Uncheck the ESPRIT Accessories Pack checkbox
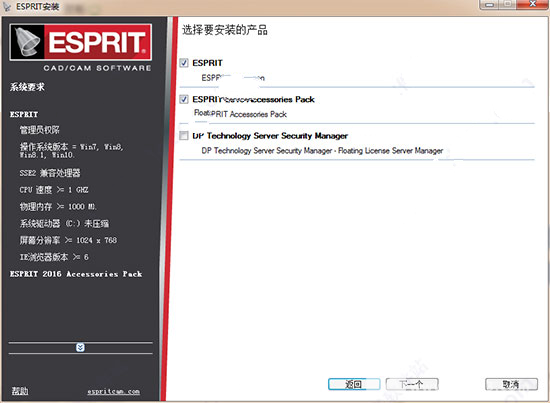 [x=184, y=99]
